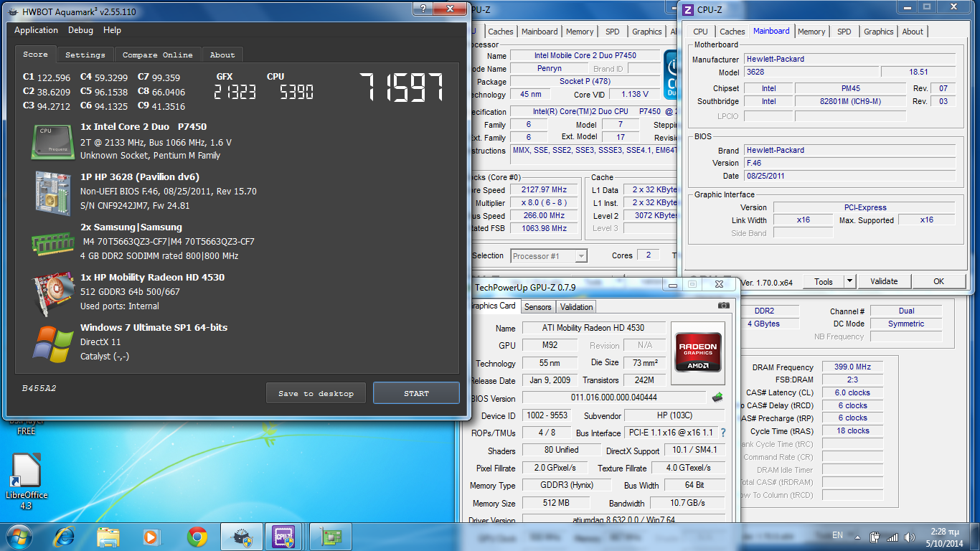
Task: Click the CPU chip icon in Aquamark
Action: (x=53, y=141)
